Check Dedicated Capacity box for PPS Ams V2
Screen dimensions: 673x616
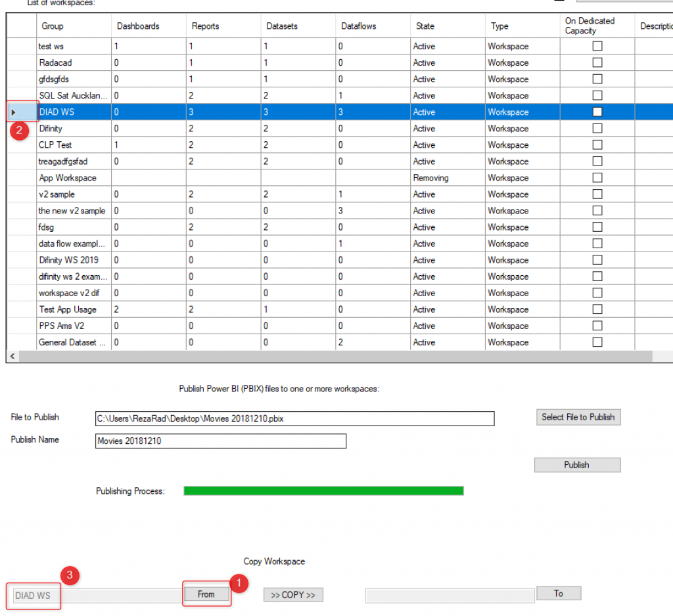pos(597,326)
